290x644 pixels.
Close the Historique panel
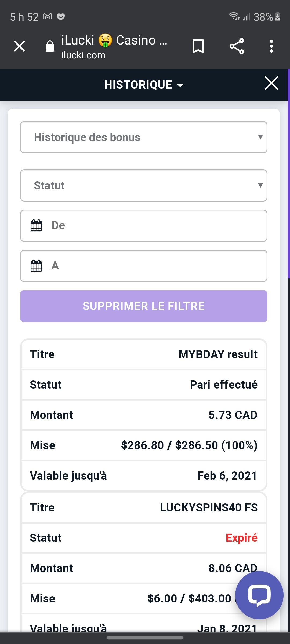tap(271, 83)
